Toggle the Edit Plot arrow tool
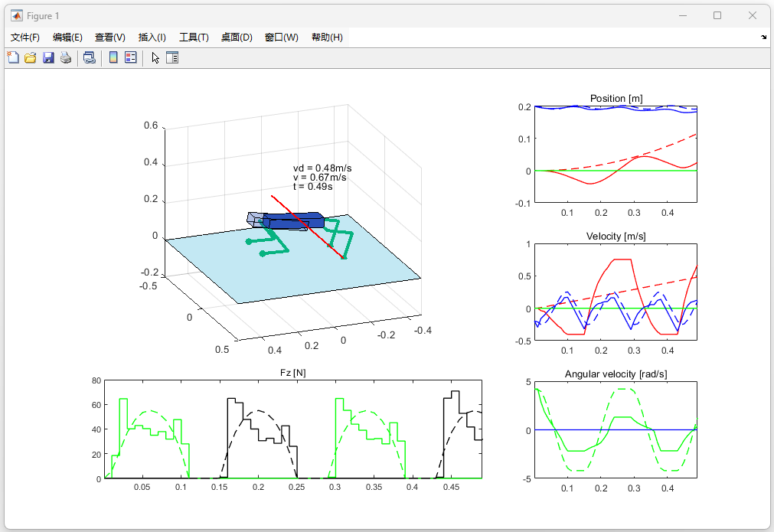The image size is (774, 532). click(155, 57)
